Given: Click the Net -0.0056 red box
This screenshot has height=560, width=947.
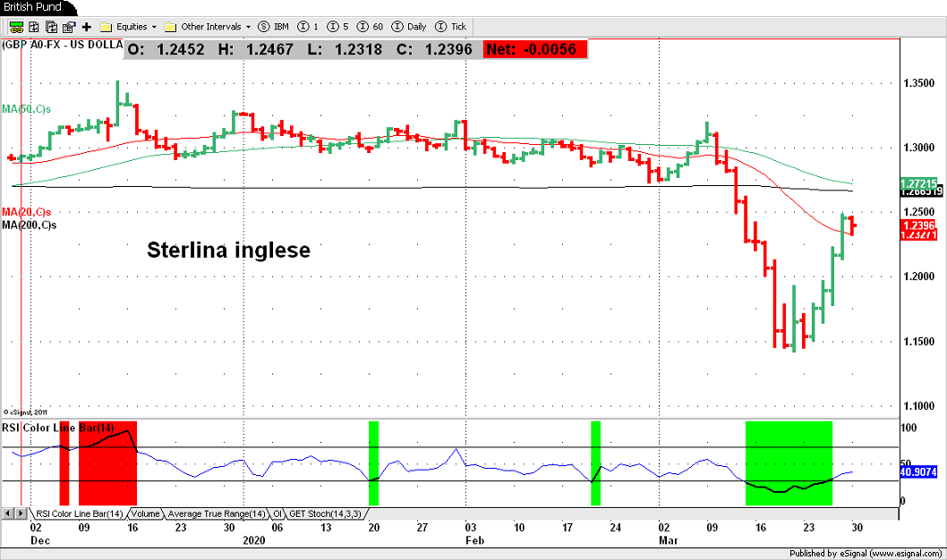Looking at the screenshot, I should click(x=535, y=49).
